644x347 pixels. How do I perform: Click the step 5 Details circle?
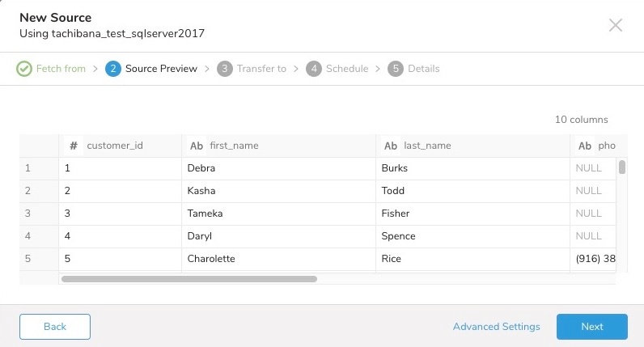click(x=396, y=69)
